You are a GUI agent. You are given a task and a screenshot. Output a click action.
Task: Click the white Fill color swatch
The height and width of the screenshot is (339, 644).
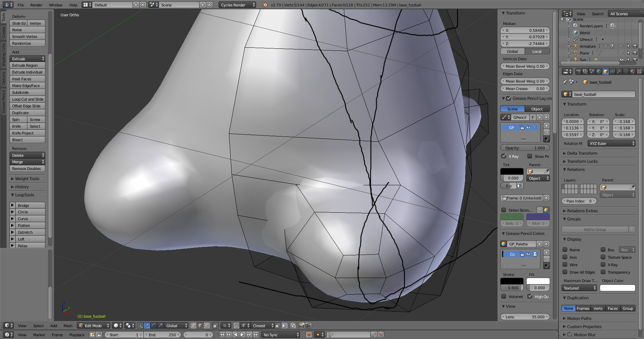point(538,281)
